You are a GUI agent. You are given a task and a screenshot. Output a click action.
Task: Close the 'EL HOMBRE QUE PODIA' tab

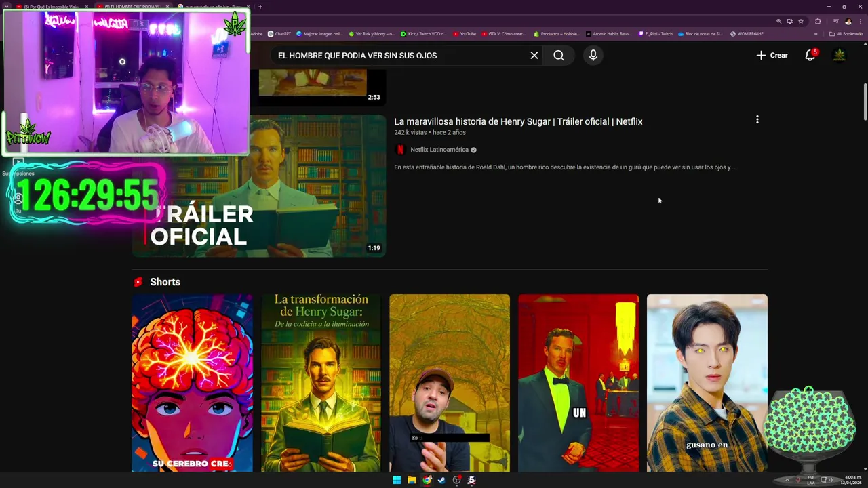[167, 7]
